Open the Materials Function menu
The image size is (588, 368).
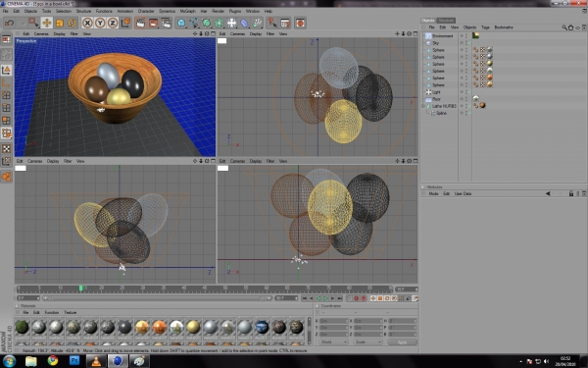coord(51,312)
